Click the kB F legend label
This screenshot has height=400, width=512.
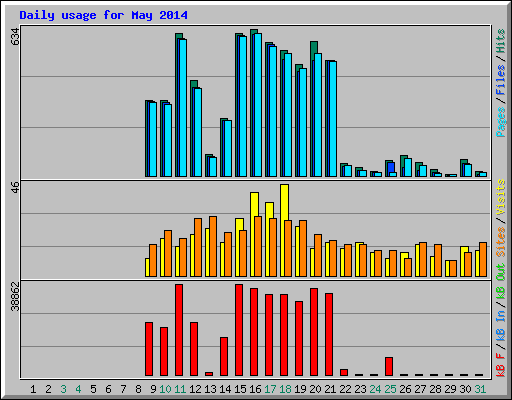coord(501,365)
